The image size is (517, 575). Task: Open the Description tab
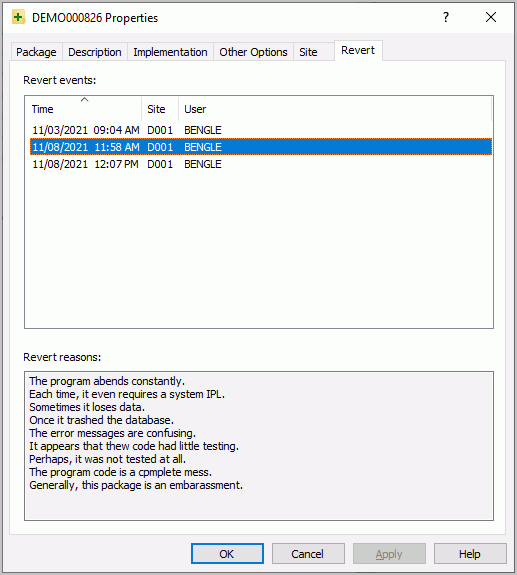[x=95, y=52]
